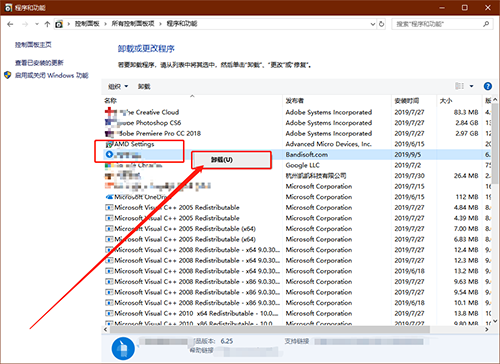Click the 112 MB size cell

pyautogui.click(x=467, y=197)
